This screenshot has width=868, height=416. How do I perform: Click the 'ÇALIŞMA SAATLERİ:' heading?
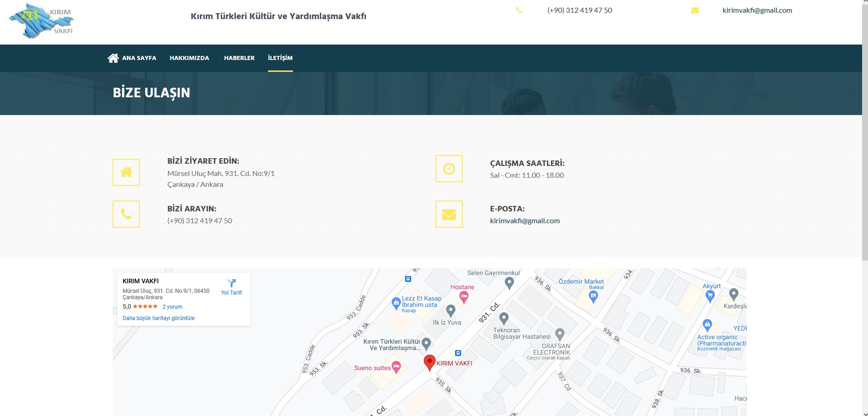[x=527, y=163]
